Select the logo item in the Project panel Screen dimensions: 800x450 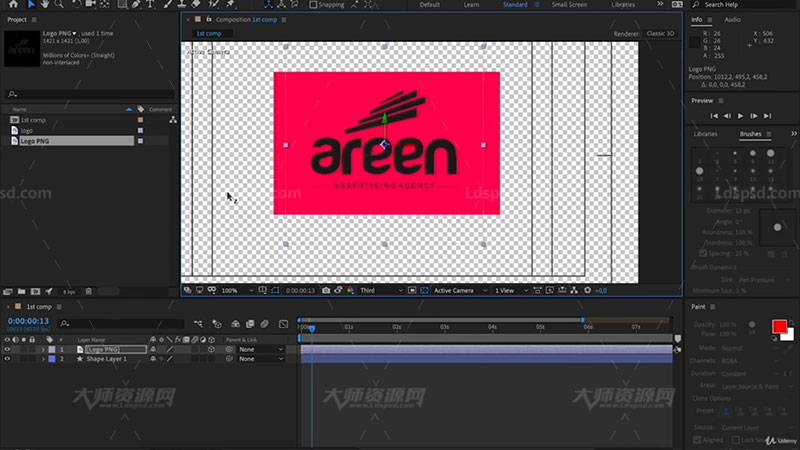26,131
